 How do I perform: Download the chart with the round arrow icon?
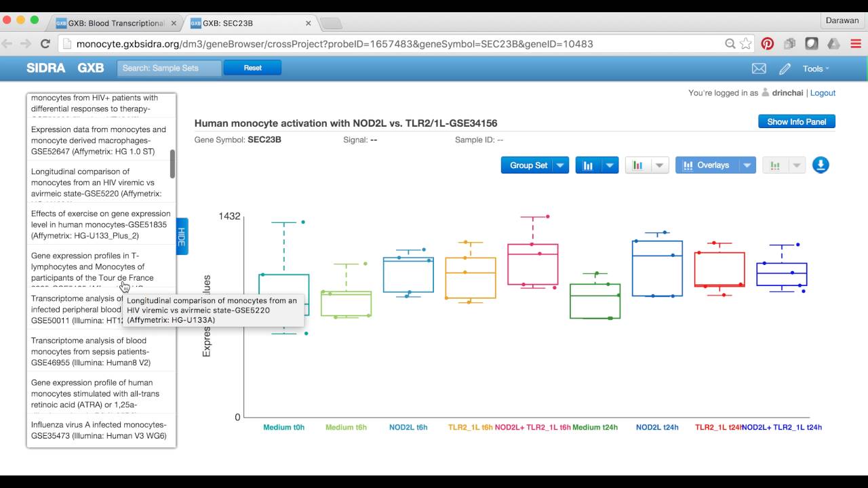(821, 165)
